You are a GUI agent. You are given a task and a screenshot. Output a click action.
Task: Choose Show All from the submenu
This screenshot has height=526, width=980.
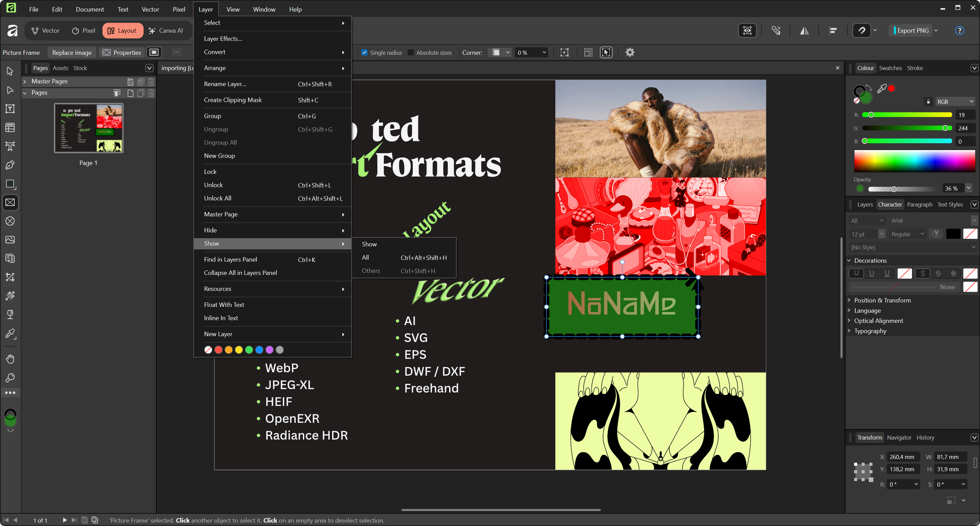point(365,258)
